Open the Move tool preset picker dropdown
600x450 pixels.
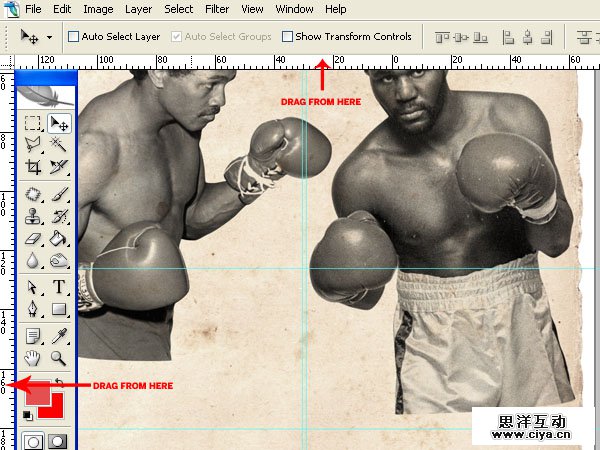pyautogui.click(x=49, y=38)
